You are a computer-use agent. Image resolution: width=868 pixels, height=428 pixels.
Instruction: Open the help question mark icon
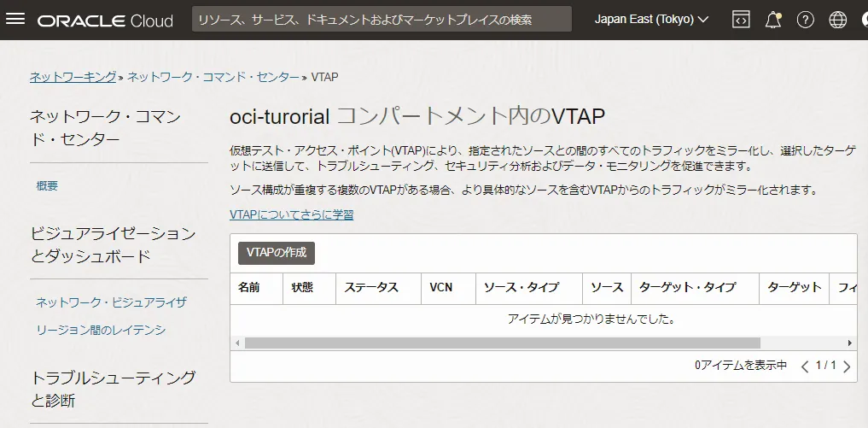pyautogui.click(x=805, y=20)
